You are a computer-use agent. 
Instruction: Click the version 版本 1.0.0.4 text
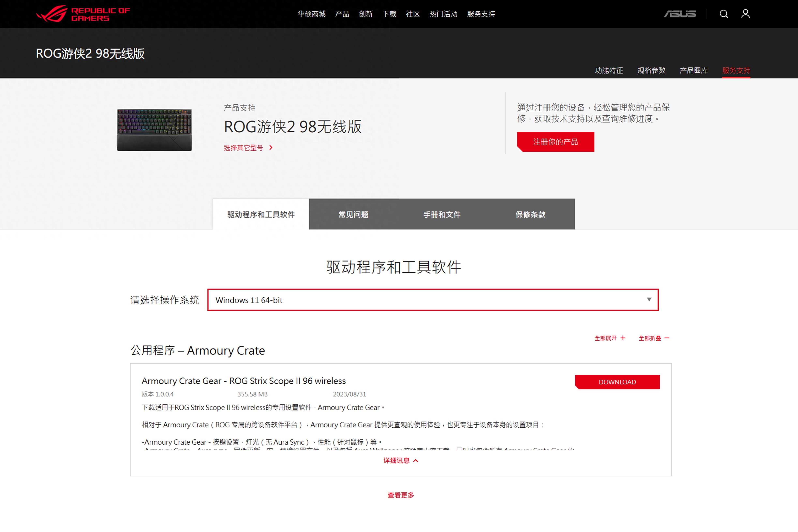coord(158,394)
